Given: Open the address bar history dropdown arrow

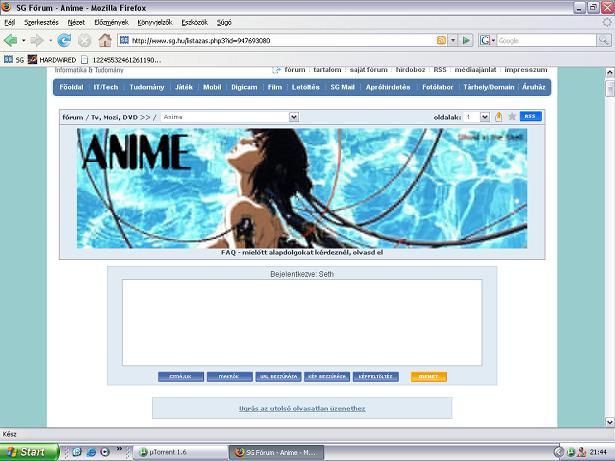Looking at the screenshot, I should coord(453,40).
